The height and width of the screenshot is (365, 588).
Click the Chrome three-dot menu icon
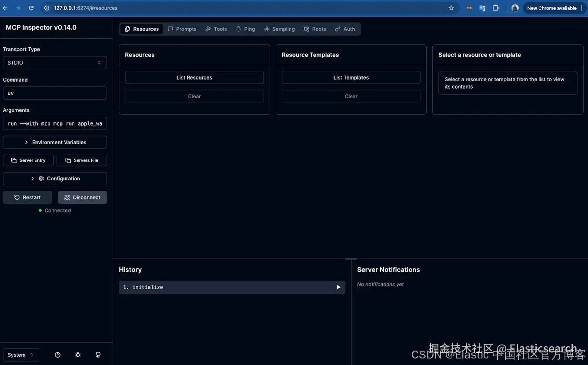coord(581,8)
